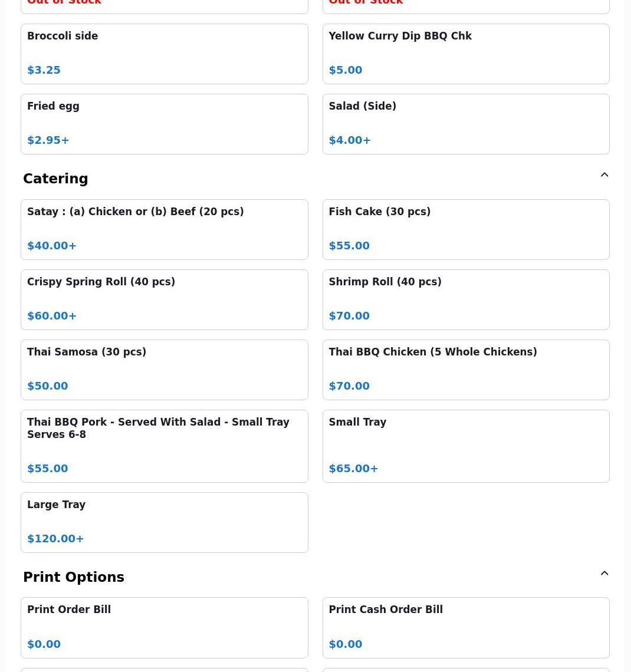
Task: Pick Fish Cake (30 pcs) catering item
Action: 466,230
